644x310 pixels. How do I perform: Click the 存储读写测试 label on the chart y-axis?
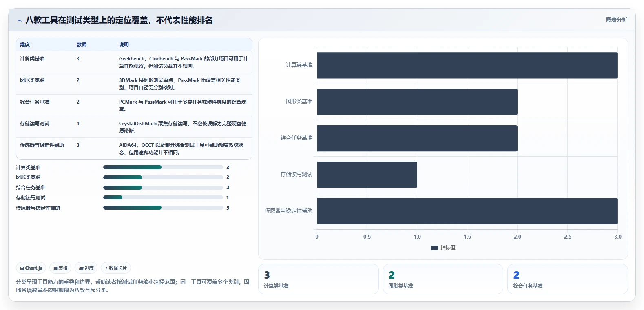coord(297,175)
